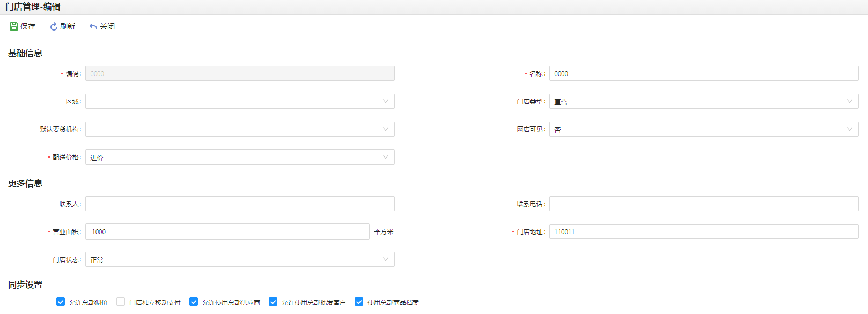Click the refresh (刷新) arrow icon
This screenshot has height=314, width=868.
[54, 26]
